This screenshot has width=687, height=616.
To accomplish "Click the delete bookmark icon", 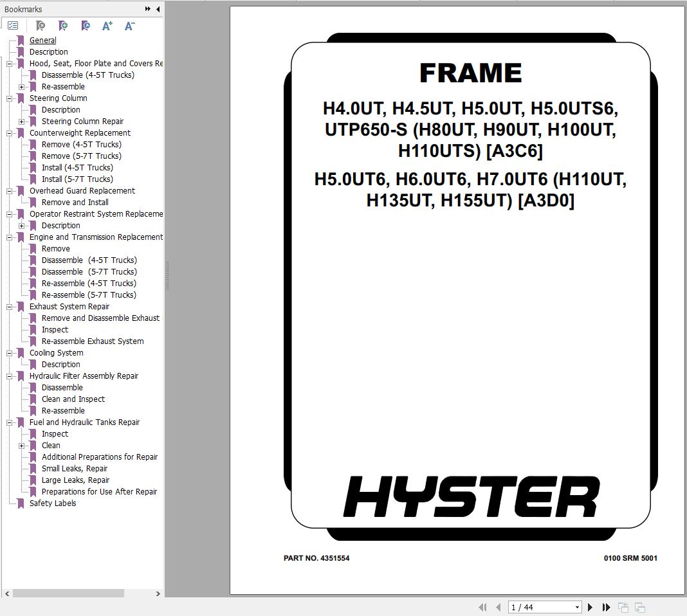I will [x=41, y=26].
